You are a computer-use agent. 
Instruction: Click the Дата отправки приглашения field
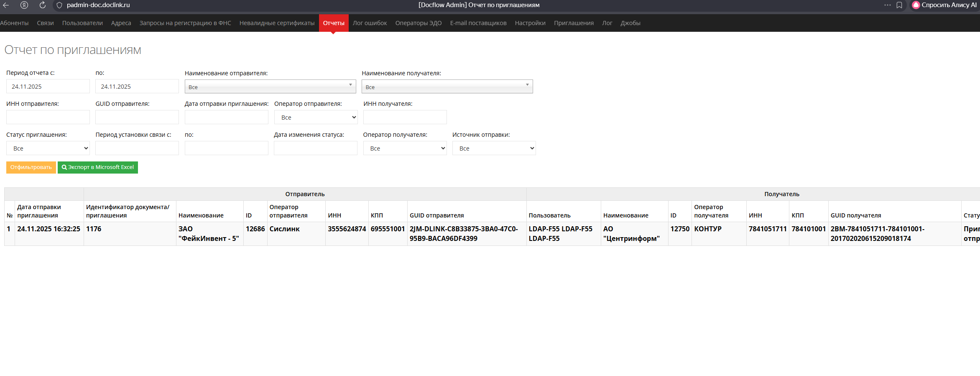tap(227, 117)
